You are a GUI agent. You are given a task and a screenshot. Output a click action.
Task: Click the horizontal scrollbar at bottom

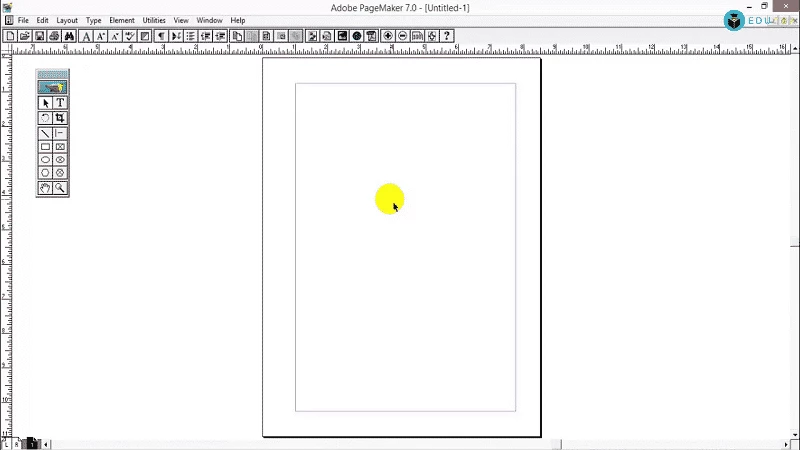point(400,444)
